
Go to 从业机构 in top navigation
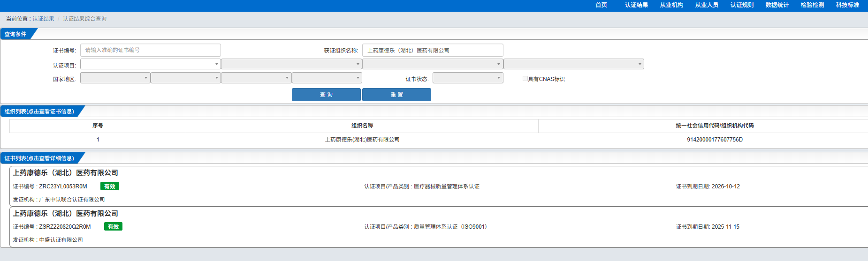(x=671, y=5)
